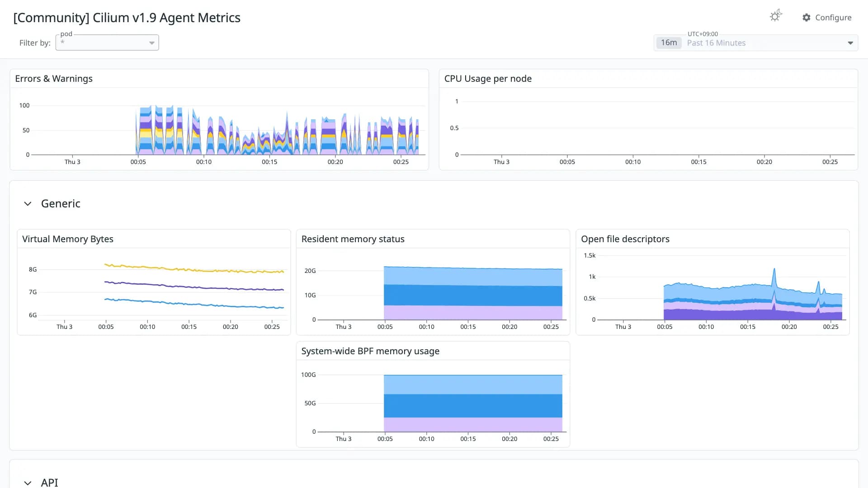Open the CPU Usage per node widget title
Image resolution: width=868 pixels, height=488 pixels.
488,79
